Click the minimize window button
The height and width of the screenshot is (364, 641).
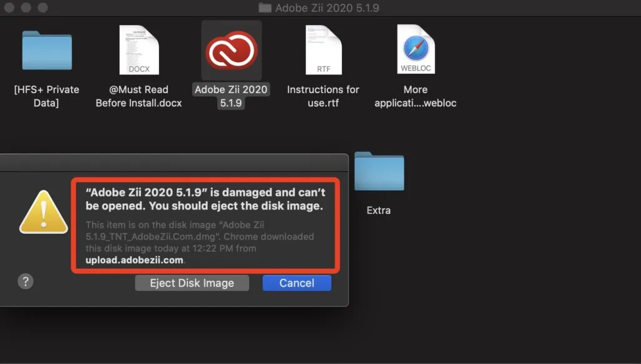(x=26, y=8)
